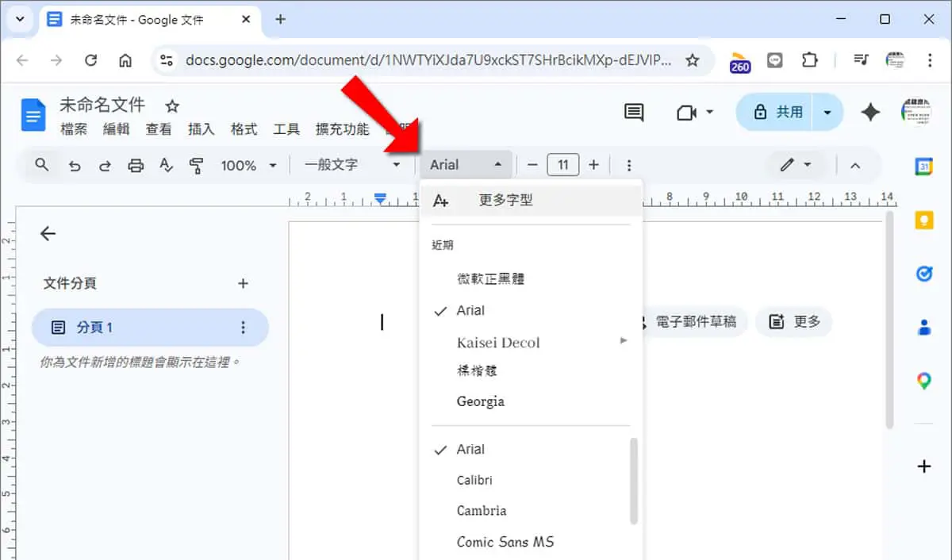Star the document title
This screenshot has height=560, width=952.
point(172,105)
